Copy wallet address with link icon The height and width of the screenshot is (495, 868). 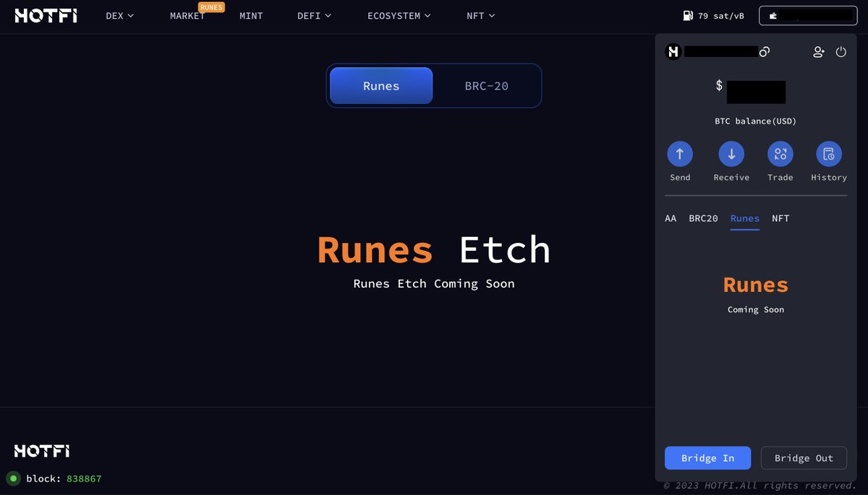click(765, 51)
